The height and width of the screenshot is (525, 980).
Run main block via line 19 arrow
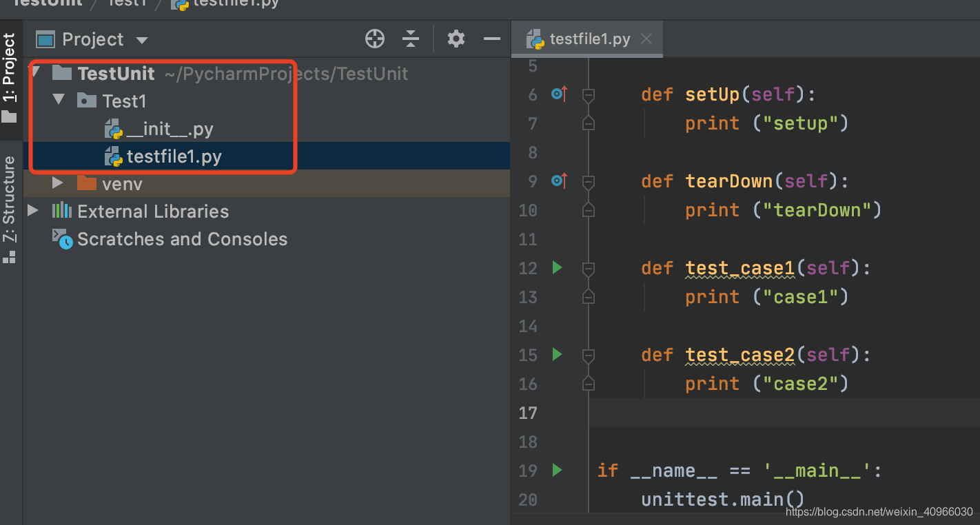tap(558, 470)
